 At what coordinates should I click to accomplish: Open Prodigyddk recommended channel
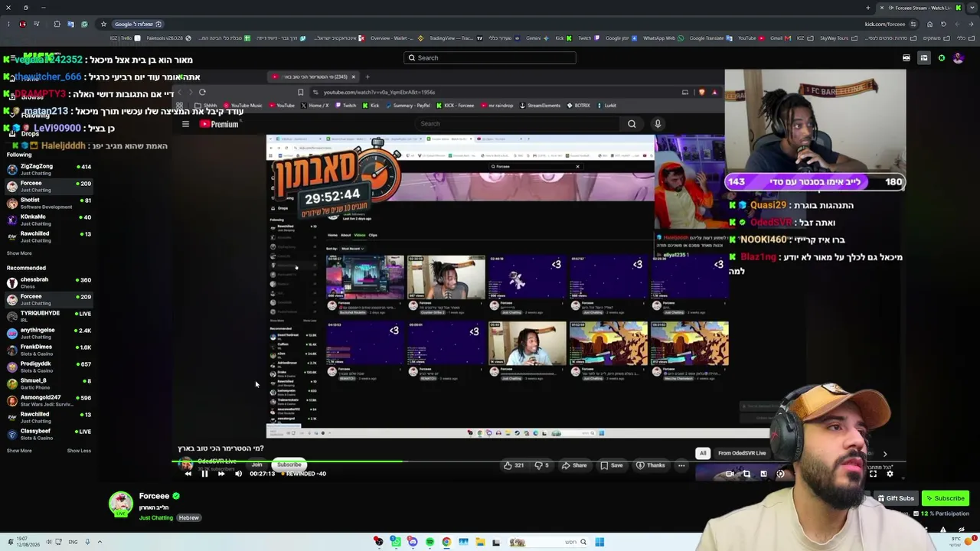(49, 367)
